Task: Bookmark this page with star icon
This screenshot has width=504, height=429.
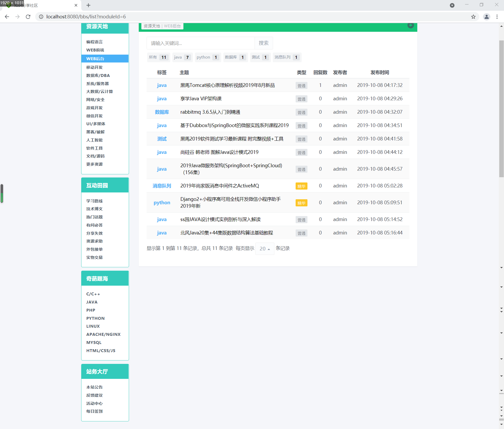Action: pyautogui.click(x=473, y=17)
